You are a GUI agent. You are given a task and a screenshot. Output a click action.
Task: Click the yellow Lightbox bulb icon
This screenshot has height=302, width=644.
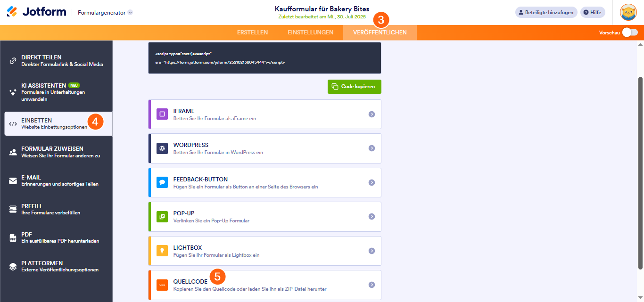(x=162, y=251)
